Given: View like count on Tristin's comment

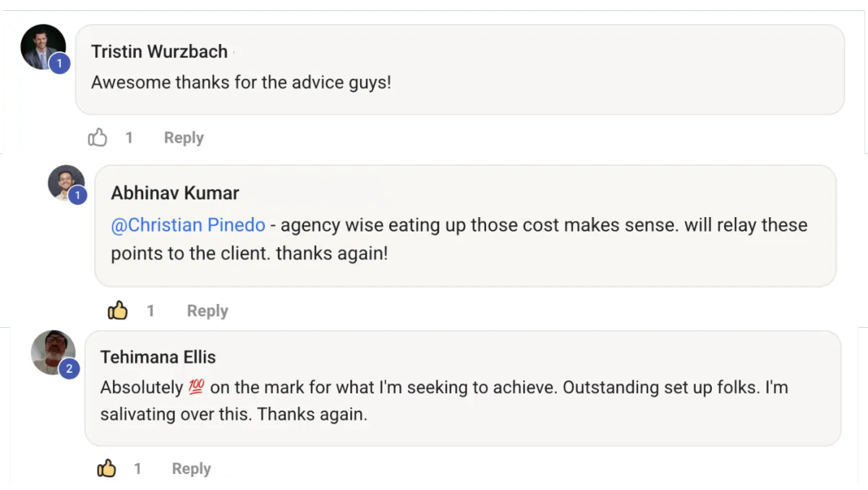Looking at the screenshot, I should [129, 138].
